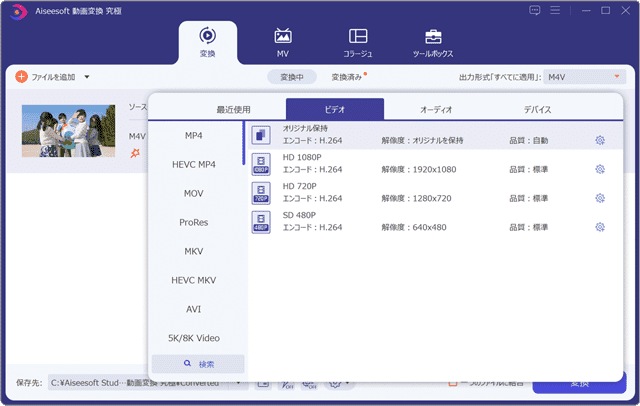Choose HEVC MP4 format

point(193,164)
